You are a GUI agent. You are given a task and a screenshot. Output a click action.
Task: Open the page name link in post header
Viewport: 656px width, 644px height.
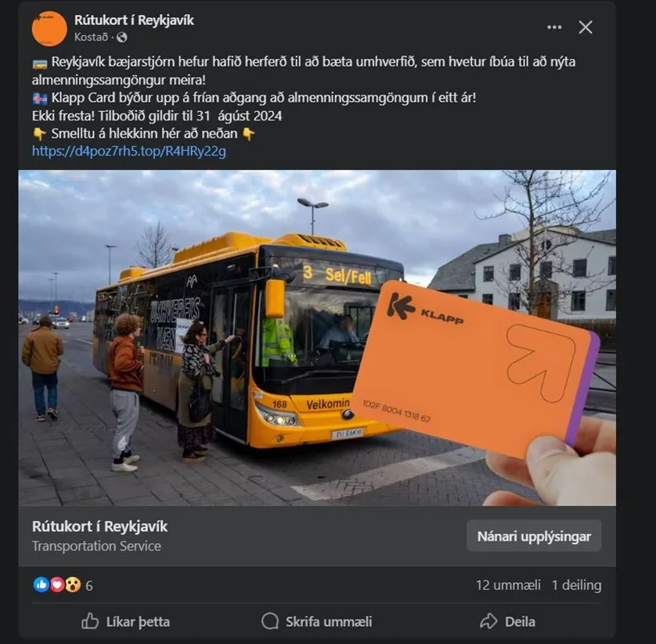[x=134, y=20]
